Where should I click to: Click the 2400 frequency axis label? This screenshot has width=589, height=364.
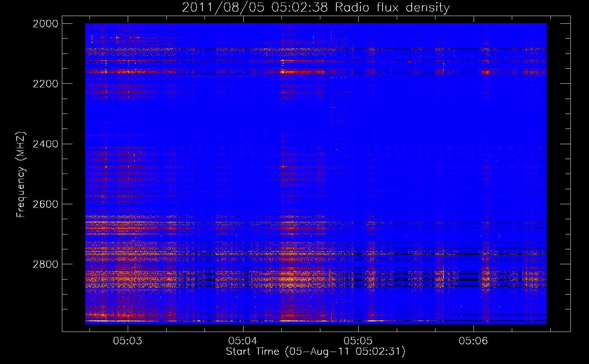(46, 144)
